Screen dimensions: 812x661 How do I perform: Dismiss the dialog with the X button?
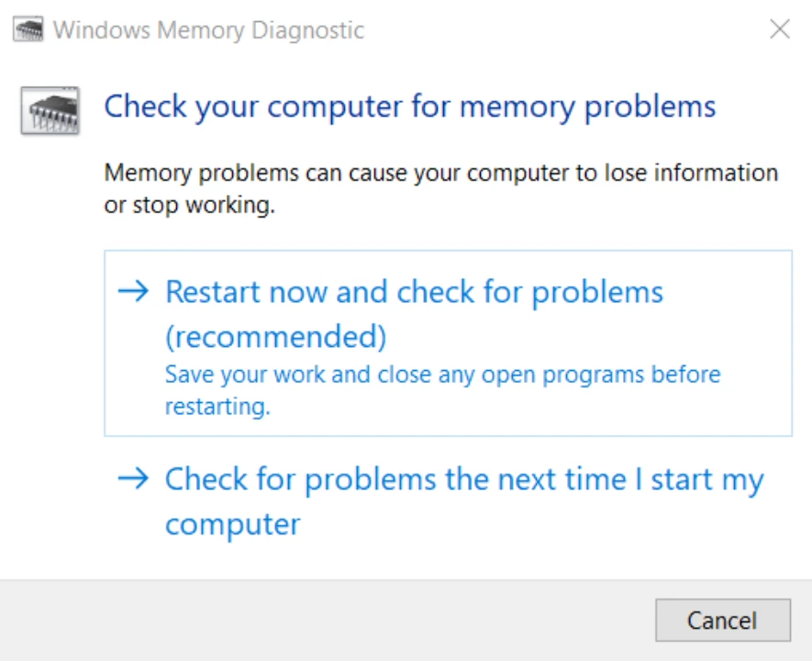coord(779,30)
